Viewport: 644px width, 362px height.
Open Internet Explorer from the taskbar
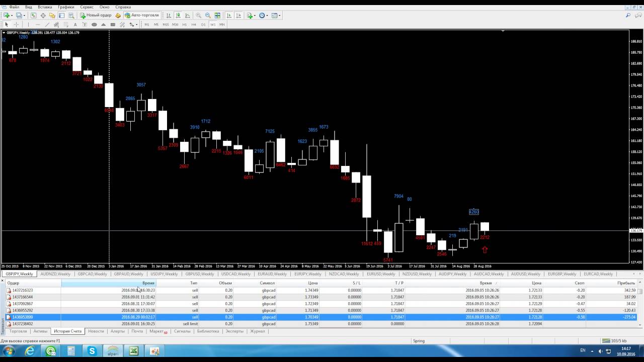click(x=30, y=351)
